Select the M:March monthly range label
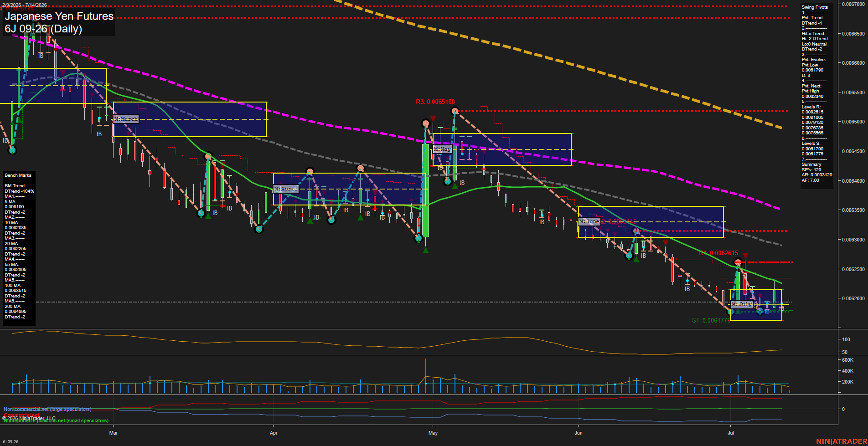 click(126, 119)
